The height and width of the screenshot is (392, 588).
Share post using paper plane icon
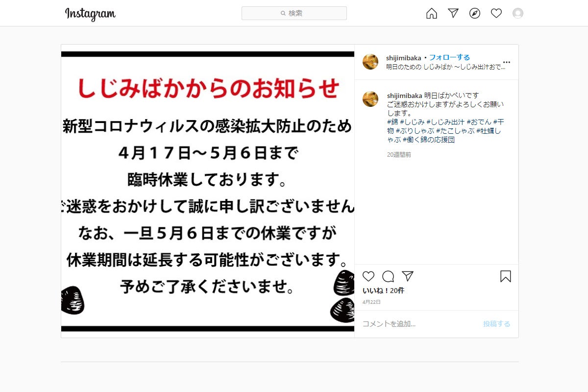click(x=408, y=276)
